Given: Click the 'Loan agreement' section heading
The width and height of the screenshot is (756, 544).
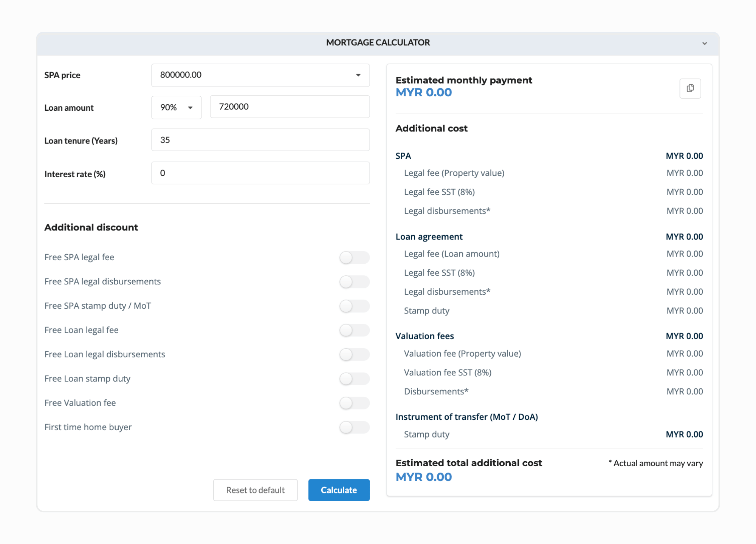Looking at the screenshot, I should click(429, 237).
